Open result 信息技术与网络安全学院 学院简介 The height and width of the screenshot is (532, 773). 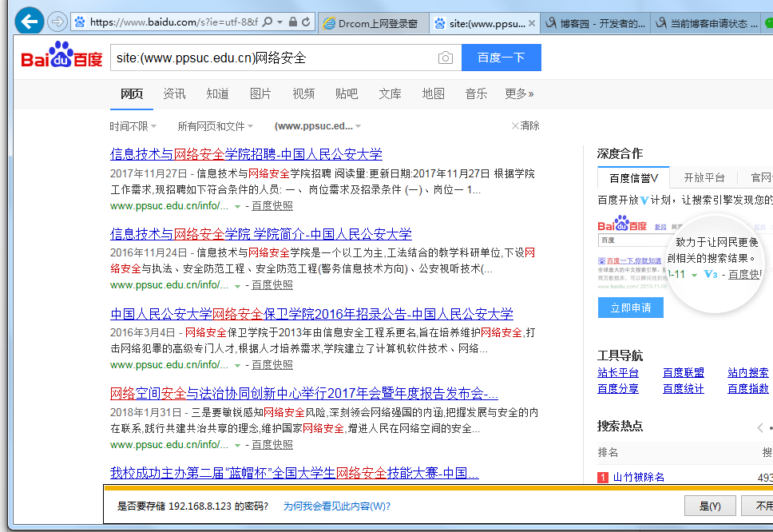pyautogui.click(x=261, y=234)
